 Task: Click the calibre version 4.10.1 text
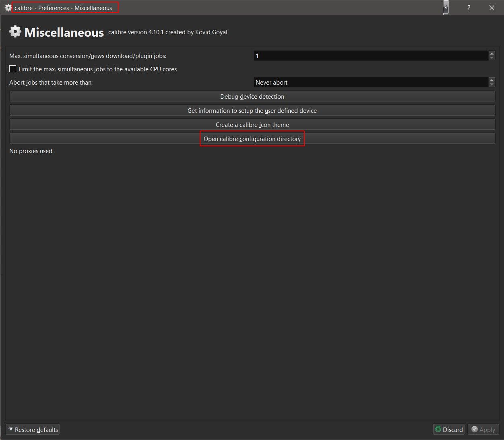click(x=167, y=32)
